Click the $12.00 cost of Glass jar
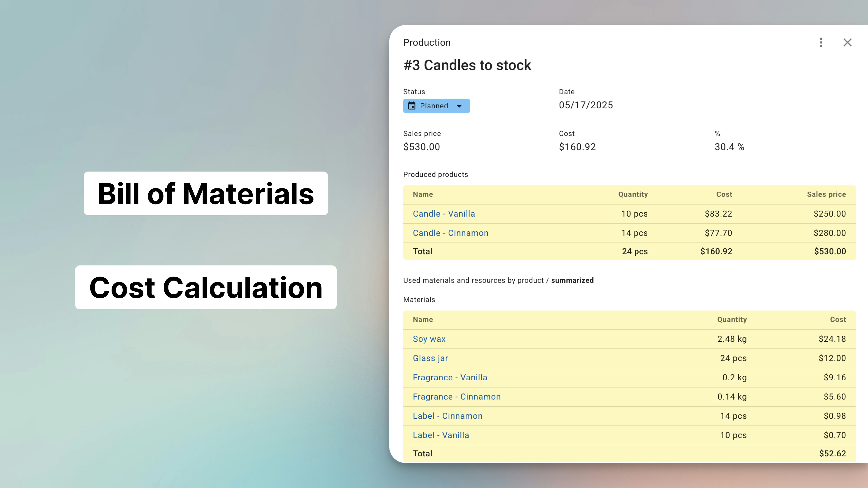This screenshot has width=868, height=488. coord(832,358)
